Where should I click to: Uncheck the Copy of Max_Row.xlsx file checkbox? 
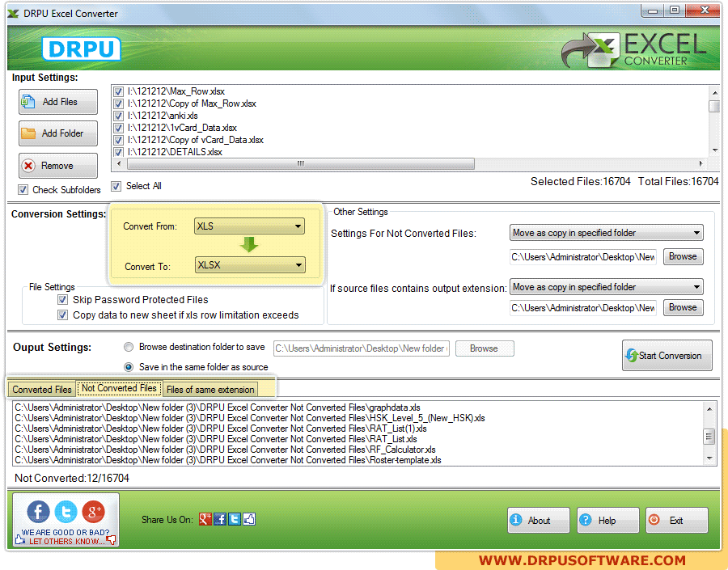pyautogui.click(x=118, y=103)
